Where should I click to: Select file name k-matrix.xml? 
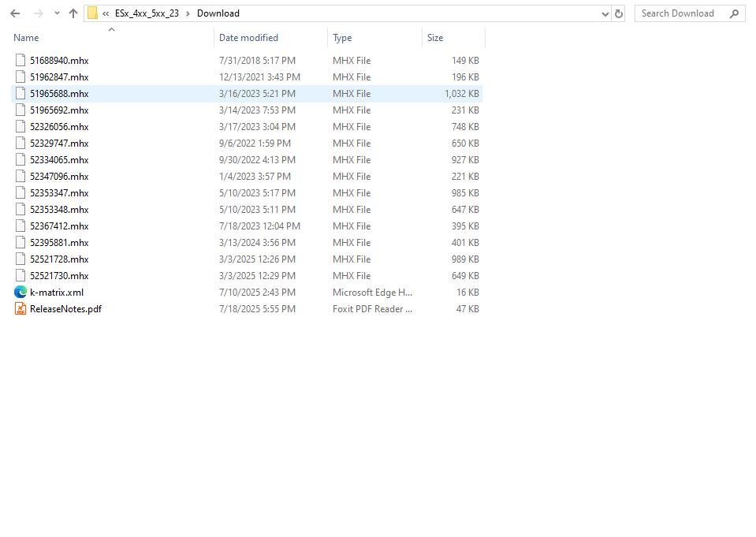(x=57, y=292)
